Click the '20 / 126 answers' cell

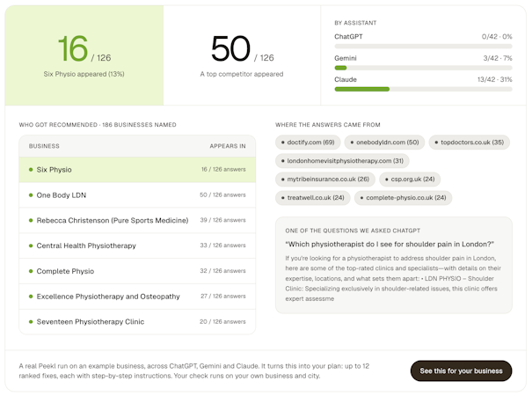[222, 321]
